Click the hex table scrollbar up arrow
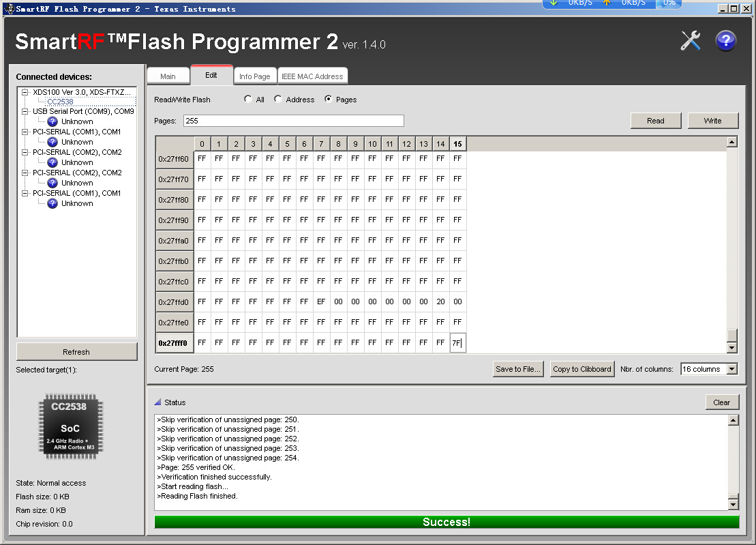 tap(732, 142)
